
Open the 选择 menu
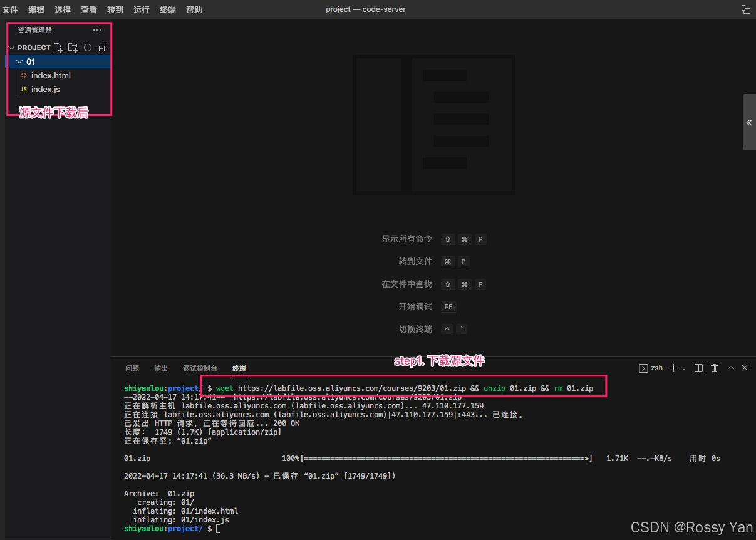(63, 9)
